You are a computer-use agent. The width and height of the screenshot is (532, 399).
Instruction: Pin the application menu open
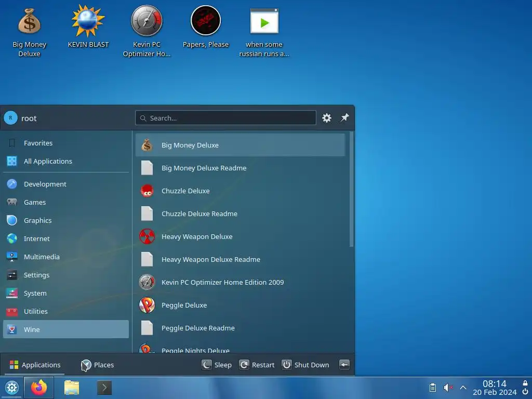tap(344, 118)
